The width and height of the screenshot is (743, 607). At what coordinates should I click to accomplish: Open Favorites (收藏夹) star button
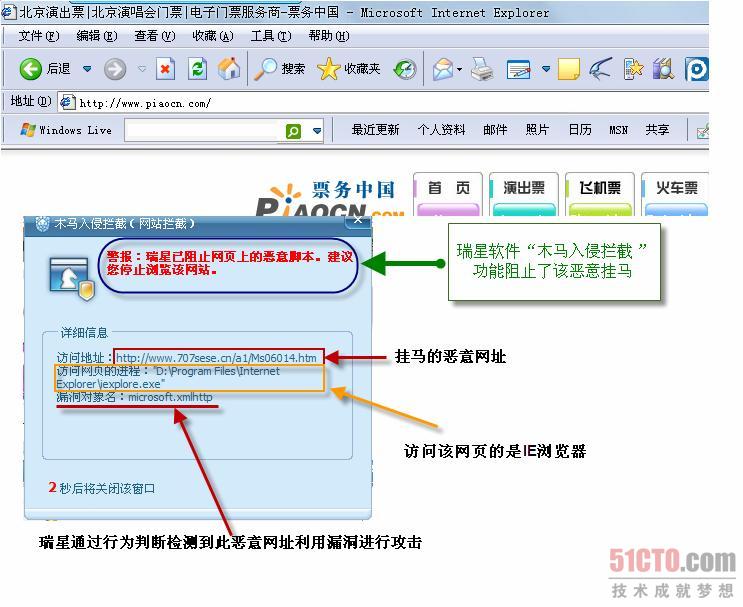click(349, 69)
